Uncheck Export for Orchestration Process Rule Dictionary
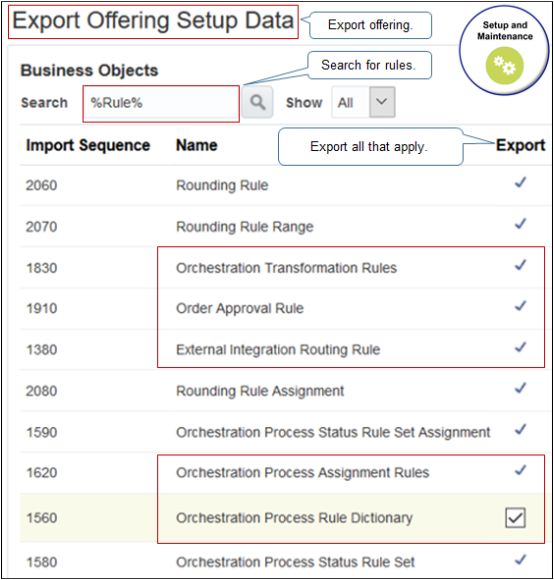The width and height of the screenshot is (554, 580). point(515,517)
